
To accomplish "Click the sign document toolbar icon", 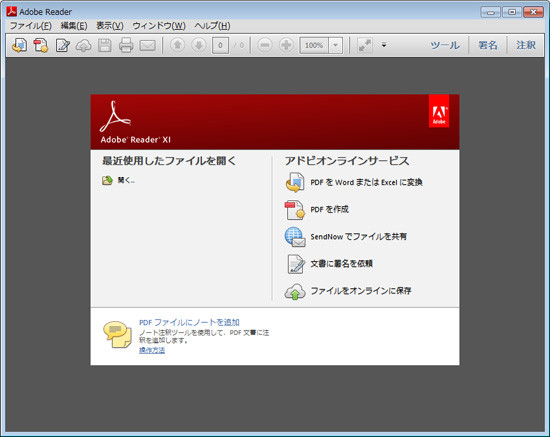I will [x=62, y=45].
